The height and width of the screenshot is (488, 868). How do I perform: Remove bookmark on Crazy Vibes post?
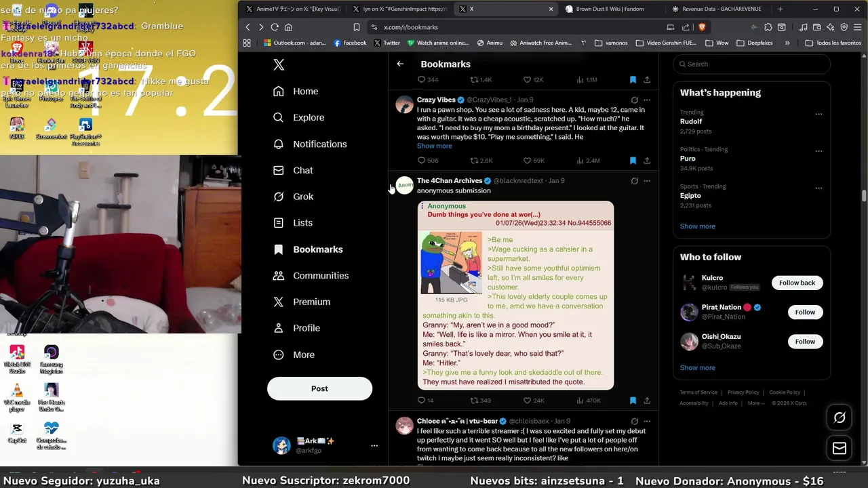tap(633, 161)
